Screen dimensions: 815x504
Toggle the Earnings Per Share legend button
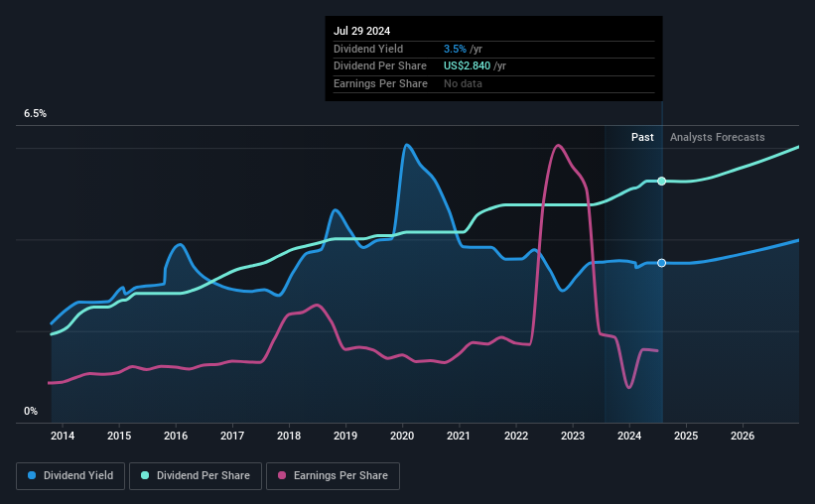click(333, 476)
